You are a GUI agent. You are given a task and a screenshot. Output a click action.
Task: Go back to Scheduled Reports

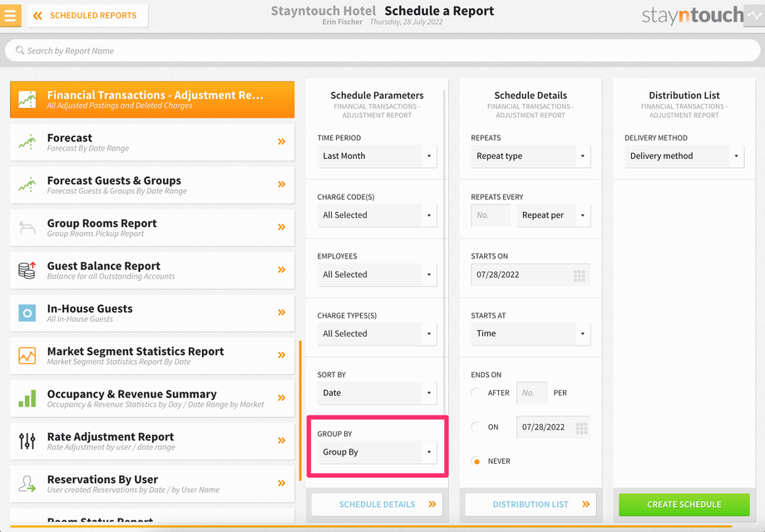tap(87, 16)
